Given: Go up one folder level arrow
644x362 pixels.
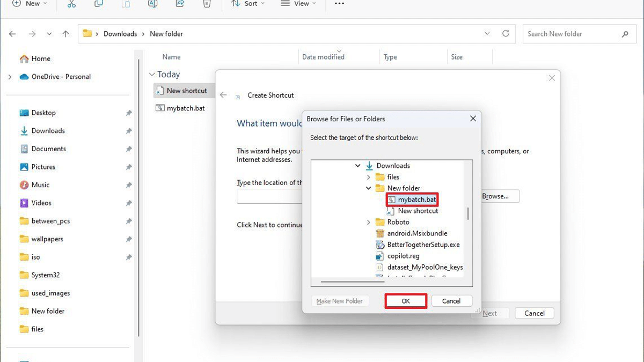Looking at the screenshot, I should click(65, 34).
